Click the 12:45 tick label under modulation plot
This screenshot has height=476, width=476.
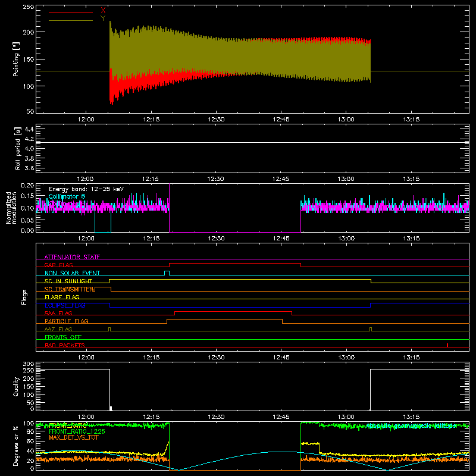281,239
